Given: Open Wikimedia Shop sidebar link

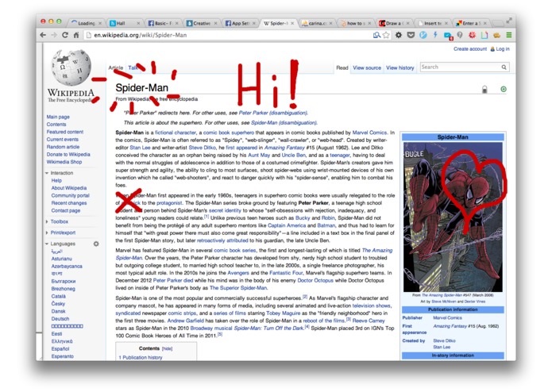Looking at the screenshot, I should point(64,162).
